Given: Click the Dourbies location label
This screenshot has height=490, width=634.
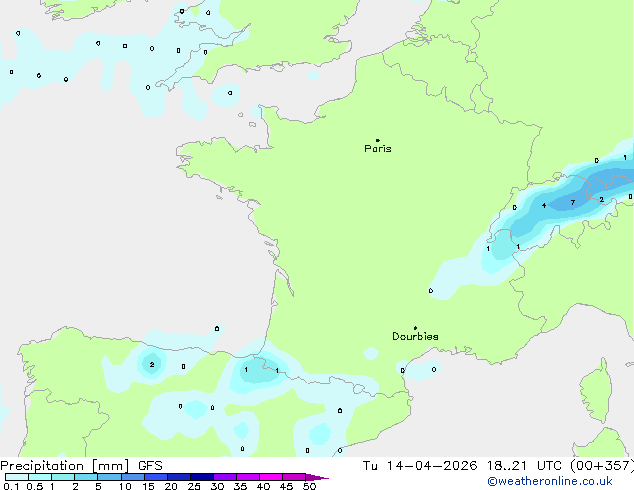Looking at the screenshot, I should pos(415,336).
